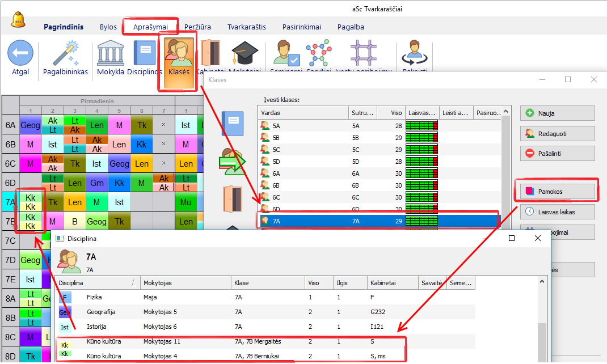The image size is (607, 364).
Task: Sort by the Disciplina column header
Action: point(94,282)
